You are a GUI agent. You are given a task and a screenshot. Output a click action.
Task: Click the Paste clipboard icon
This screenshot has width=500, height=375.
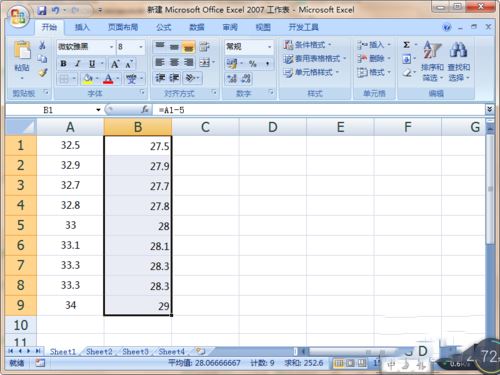(22, 51)
